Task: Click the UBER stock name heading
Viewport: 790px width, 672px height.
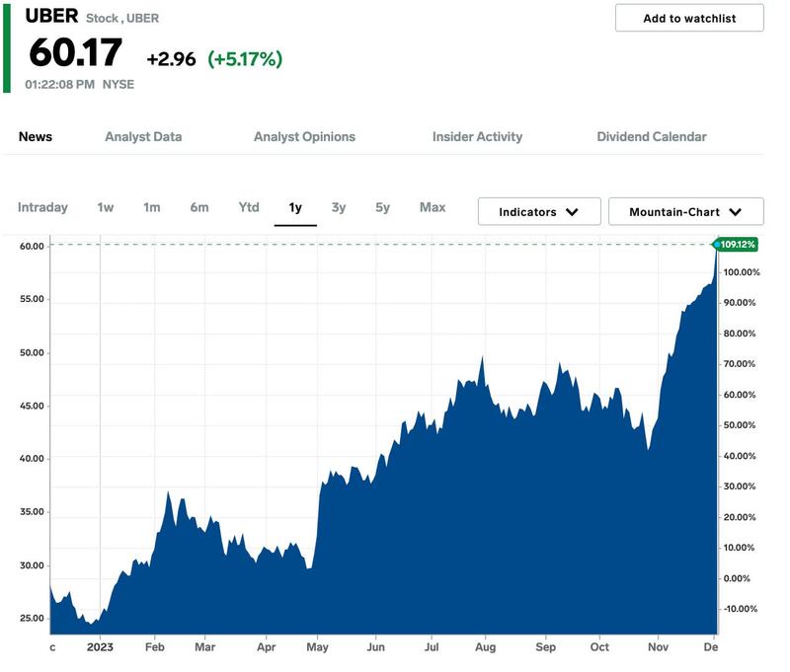Action: [x=51, y=16]
